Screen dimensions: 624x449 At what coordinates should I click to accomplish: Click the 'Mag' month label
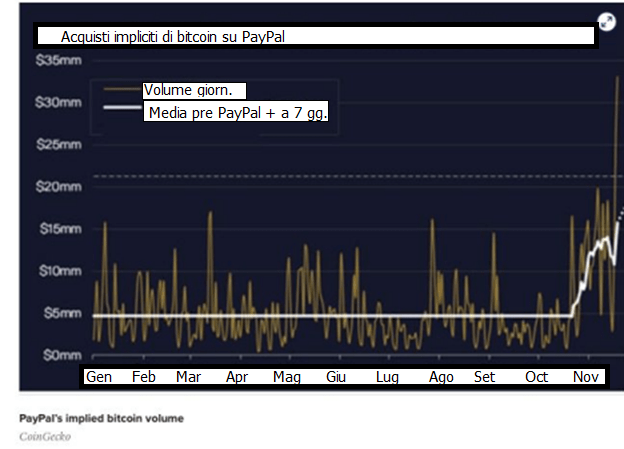(x=287, y=377)
